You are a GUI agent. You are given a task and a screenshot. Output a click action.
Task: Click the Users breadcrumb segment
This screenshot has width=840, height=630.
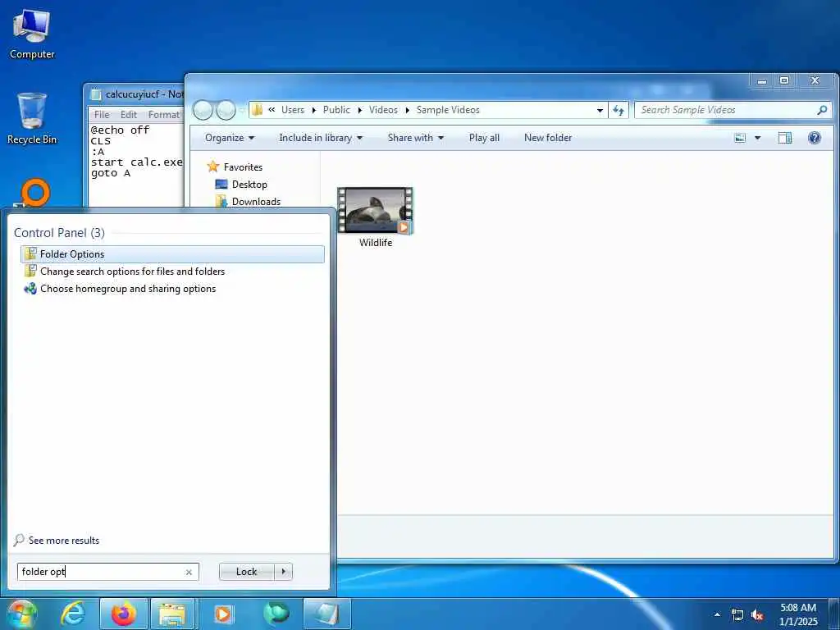coord(293,110)
